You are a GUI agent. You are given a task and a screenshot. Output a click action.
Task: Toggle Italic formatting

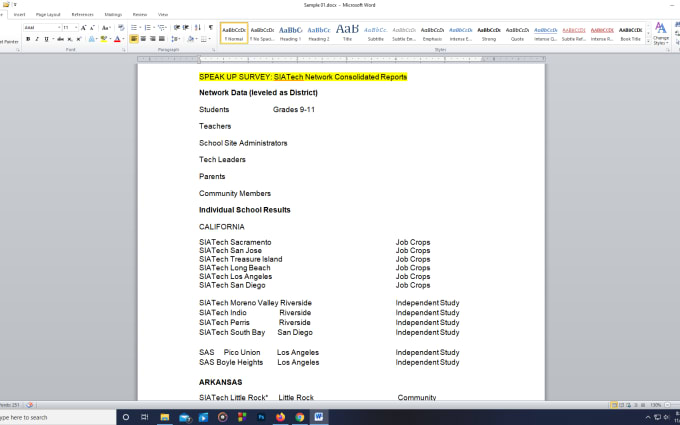click(x=37, y=39)
